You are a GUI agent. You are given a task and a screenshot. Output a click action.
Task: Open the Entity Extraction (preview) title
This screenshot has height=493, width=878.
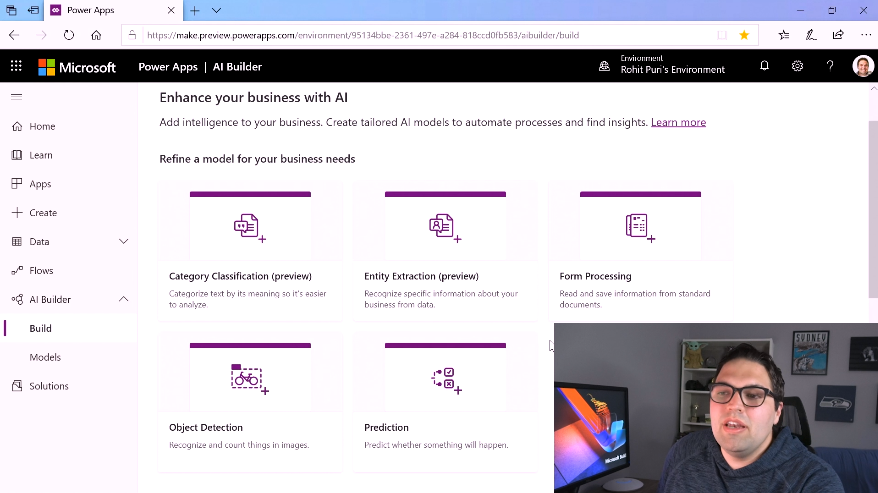pyautogui.click(x=421, y=276)
